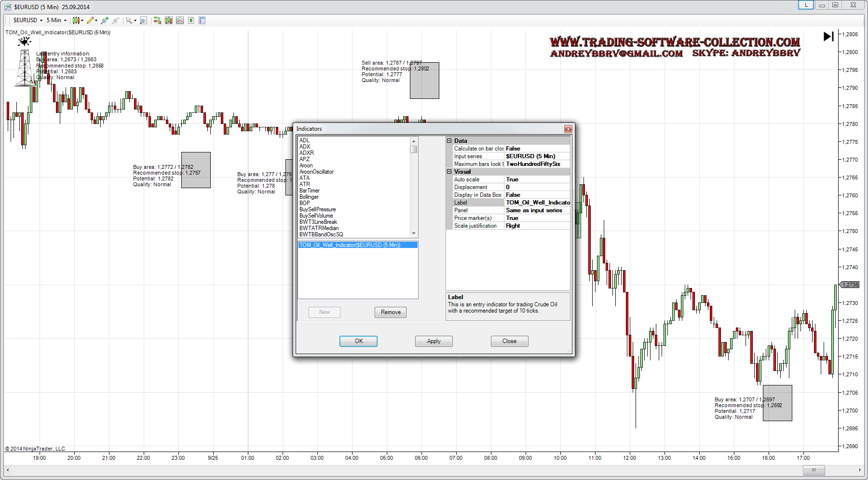The width and height of the screenshot is (868, 480).
Task: Open the dollar-sign page icon
Action: pos(191,20)
